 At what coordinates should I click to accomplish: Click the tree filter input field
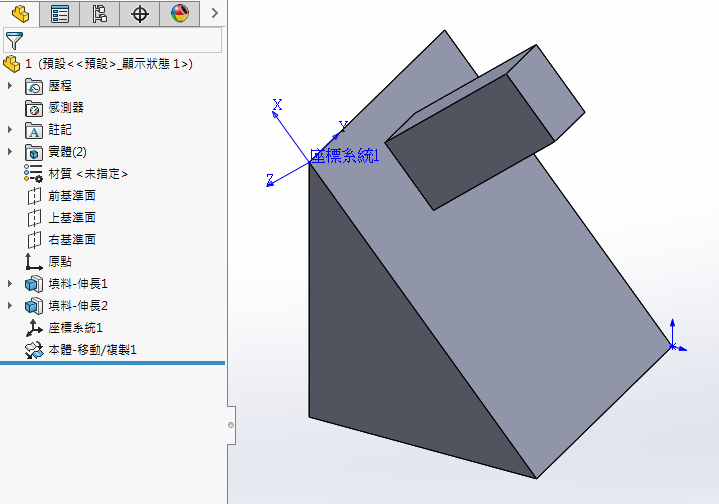(x=112, y=40)
